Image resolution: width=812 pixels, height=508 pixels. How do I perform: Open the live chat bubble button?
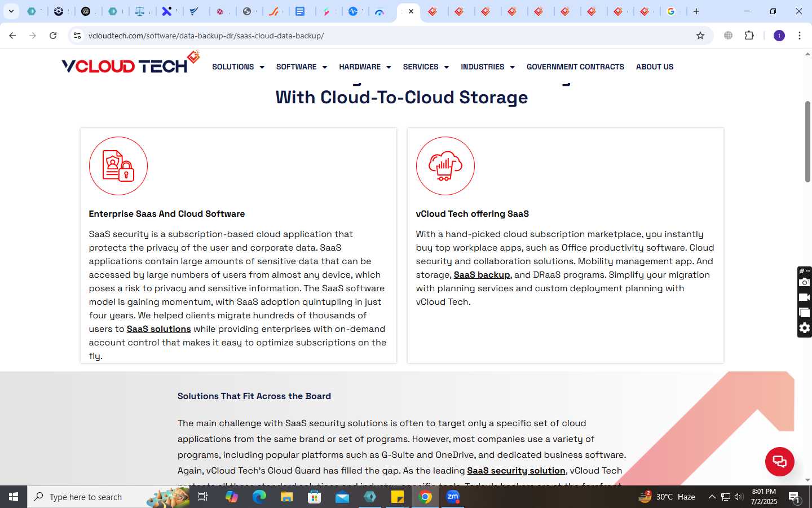(779, 461)
